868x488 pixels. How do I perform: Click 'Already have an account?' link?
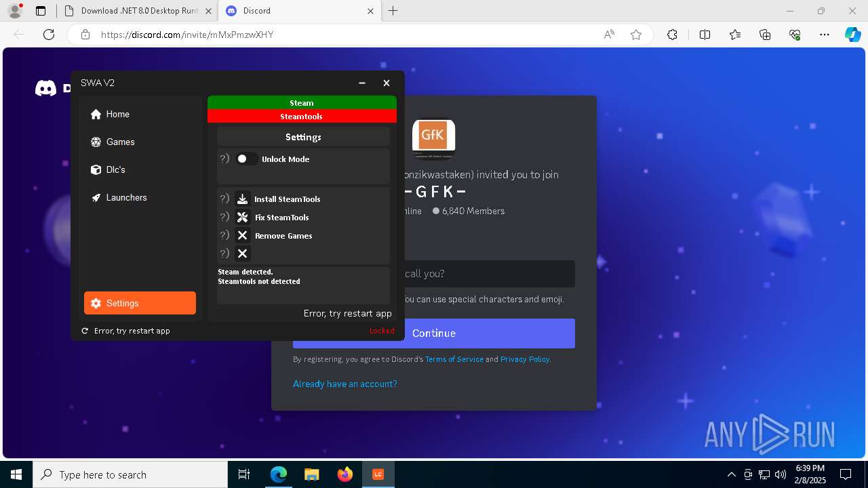click(345, 384)
